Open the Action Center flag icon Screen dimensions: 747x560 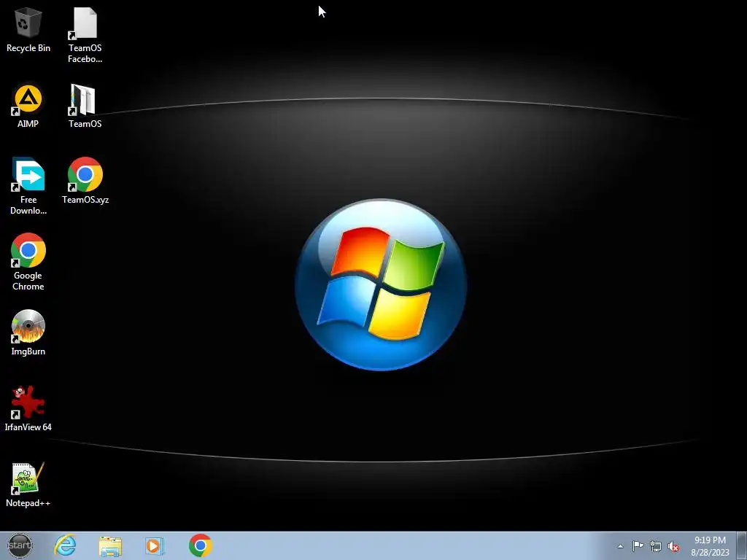point(638,546)
